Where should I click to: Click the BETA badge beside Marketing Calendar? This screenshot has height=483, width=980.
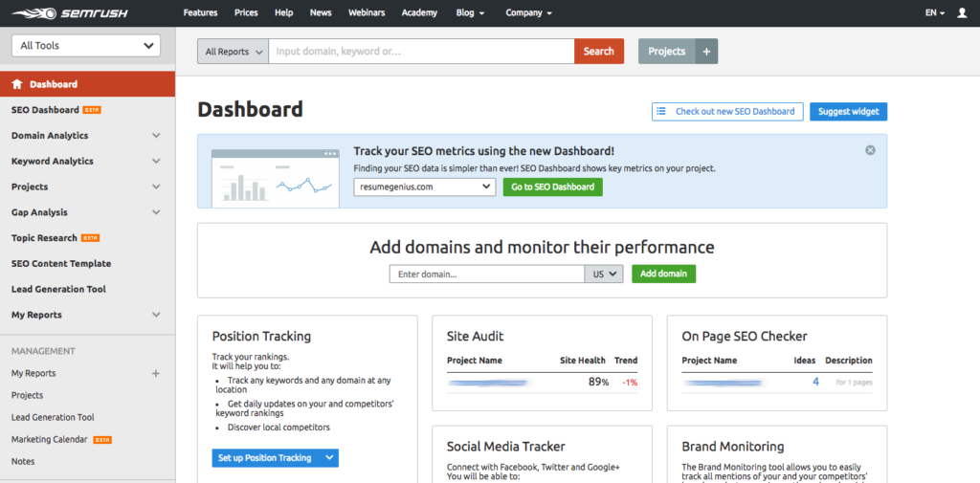pyautogui.click(x=101, y=439)
